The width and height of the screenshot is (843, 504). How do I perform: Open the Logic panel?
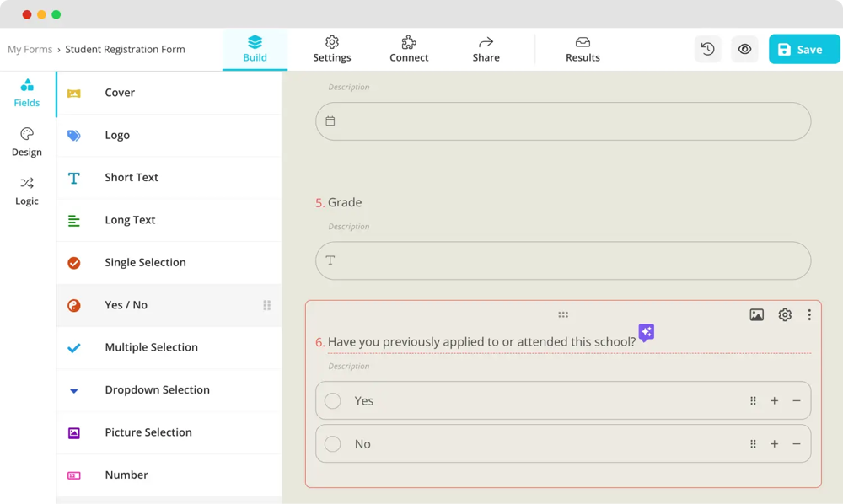click(27, 190)
